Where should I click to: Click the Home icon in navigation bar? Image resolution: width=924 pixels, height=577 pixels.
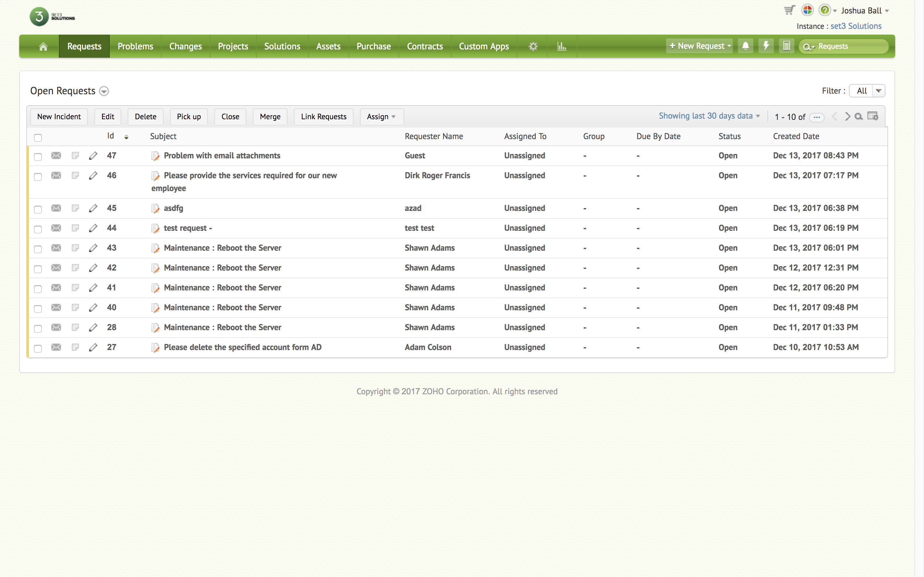coord(43,46)
